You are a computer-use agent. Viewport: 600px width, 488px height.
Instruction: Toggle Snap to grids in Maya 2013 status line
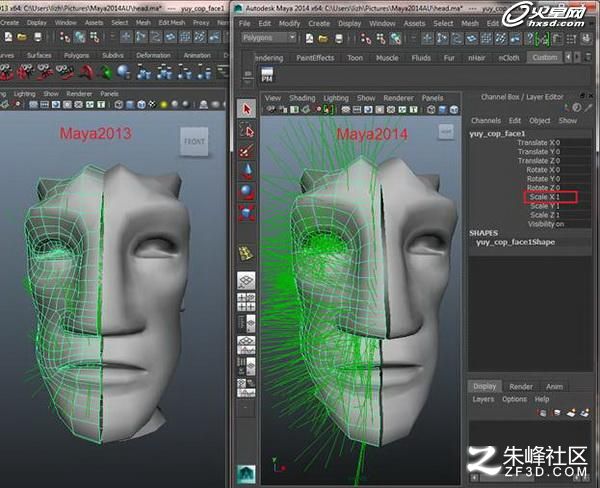126,37
